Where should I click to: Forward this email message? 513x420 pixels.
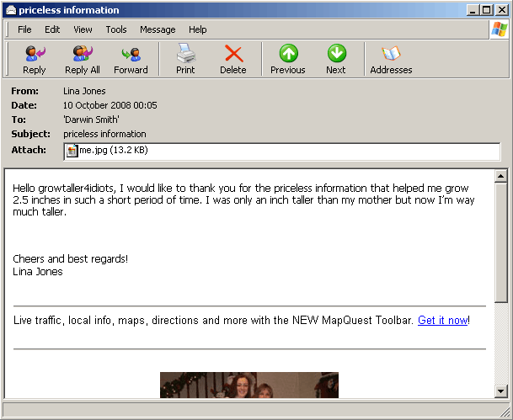click(x=131, y=59)
